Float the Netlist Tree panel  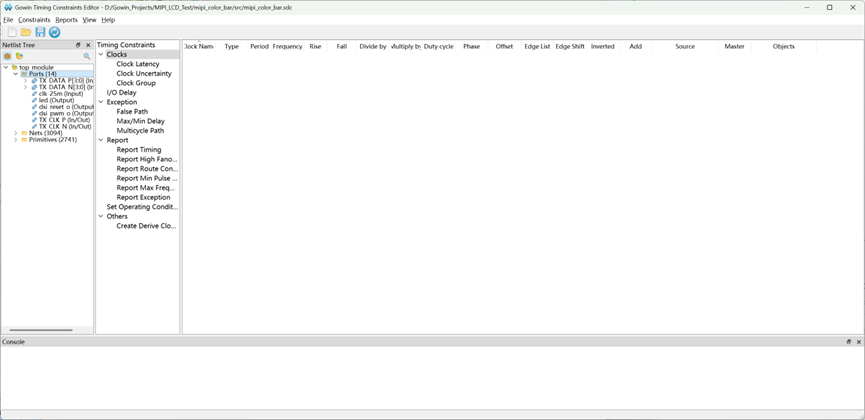78,45
